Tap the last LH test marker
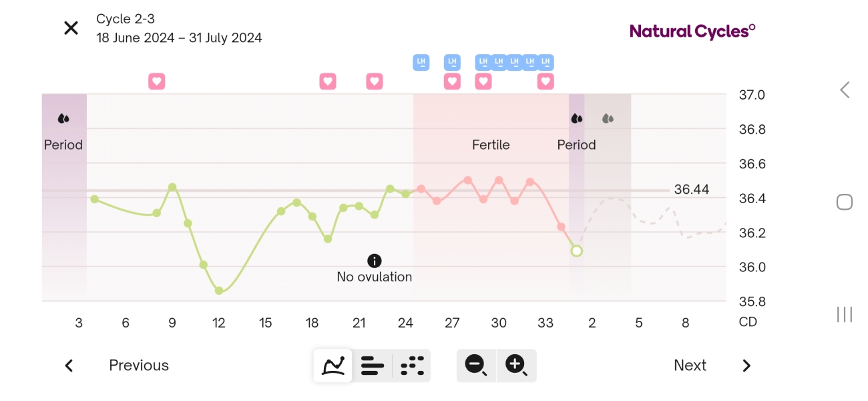The width and height of the screenshot is (868, 401). [546, 63]
